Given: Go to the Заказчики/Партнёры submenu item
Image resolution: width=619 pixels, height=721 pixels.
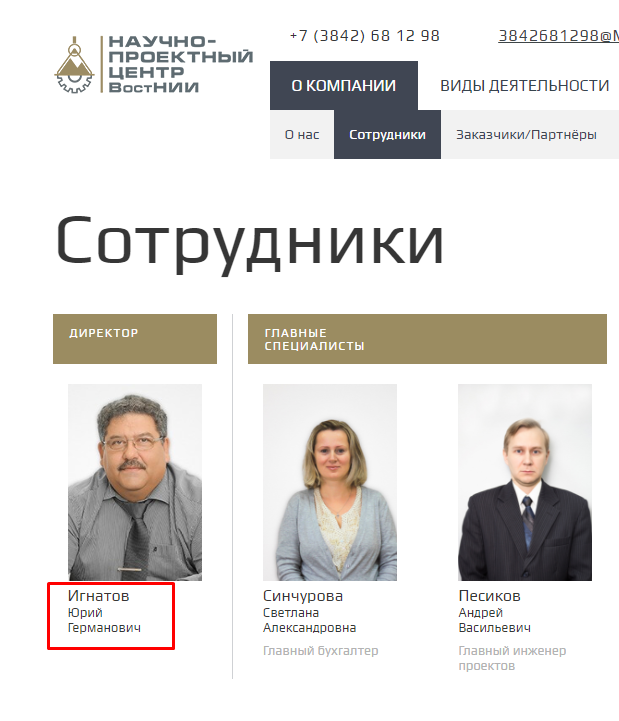Looking at the screenshot, I should coord(526,135).
